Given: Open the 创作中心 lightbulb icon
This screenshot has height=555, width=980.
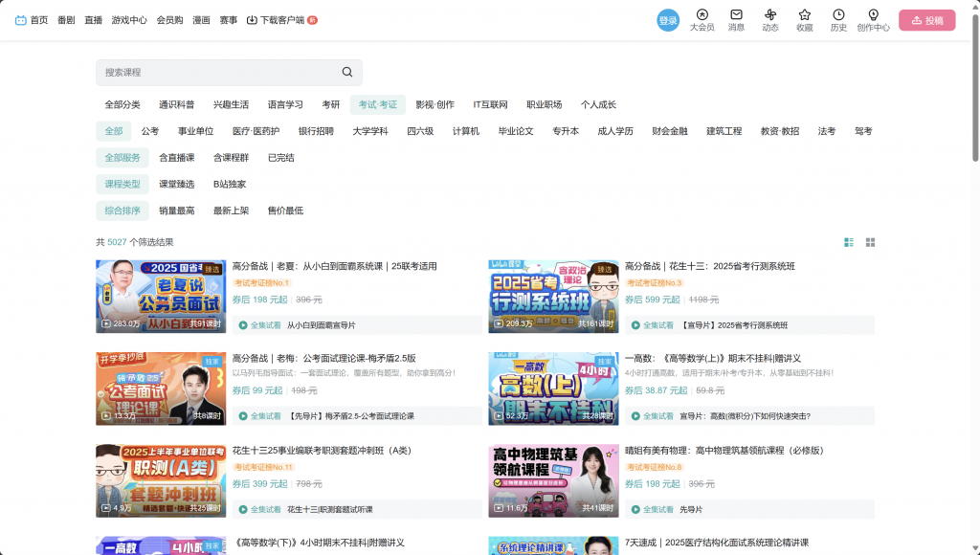Looking at the screenshot, I should pyautogui.click(x=873, y=14).
